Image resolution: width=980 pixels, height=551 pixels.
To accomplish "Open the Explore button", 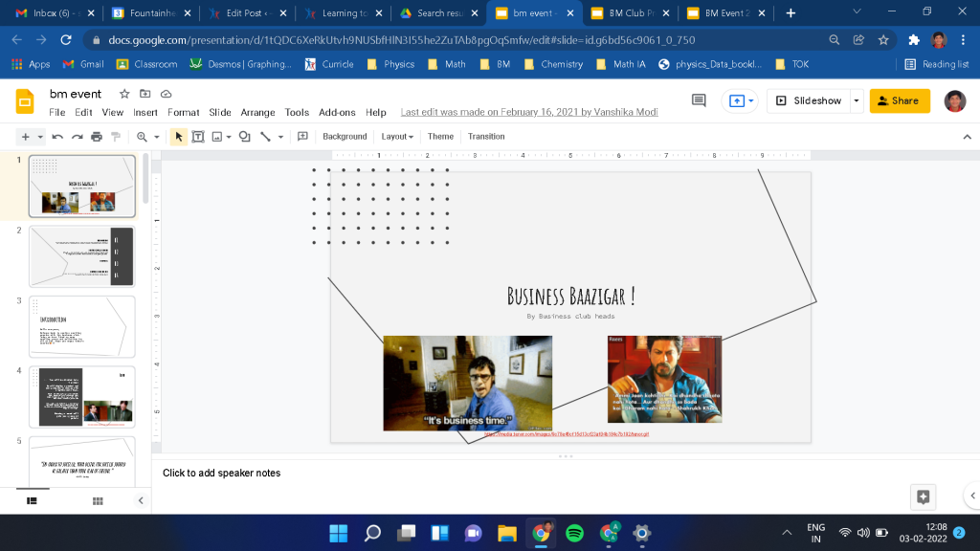I will pyautogui.click(x=924, y=496).
